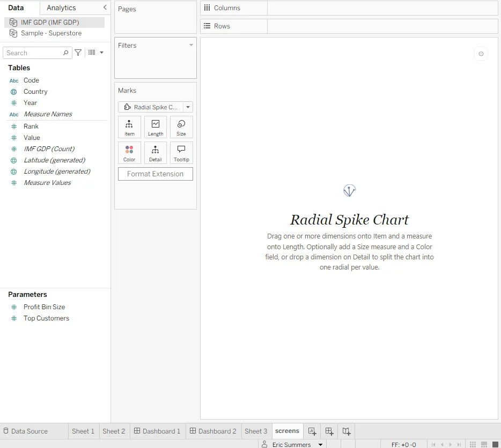The width and height of the screenshot is (501, 448).
Task: Click the new worksheet icon
Action: coord(312,431)
